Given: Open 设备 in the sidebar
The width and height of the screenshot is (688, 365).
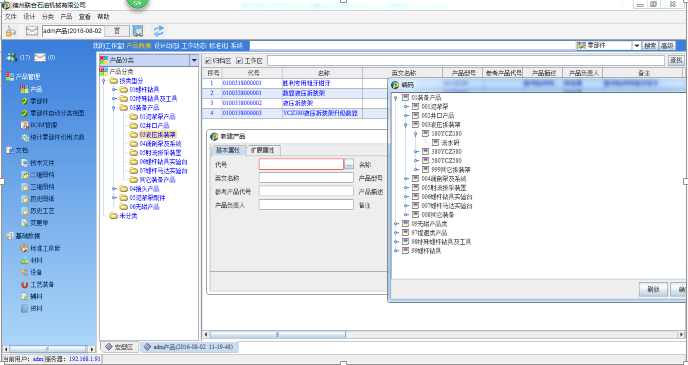Looking at the screenshot, I should [x=36, y=272].
